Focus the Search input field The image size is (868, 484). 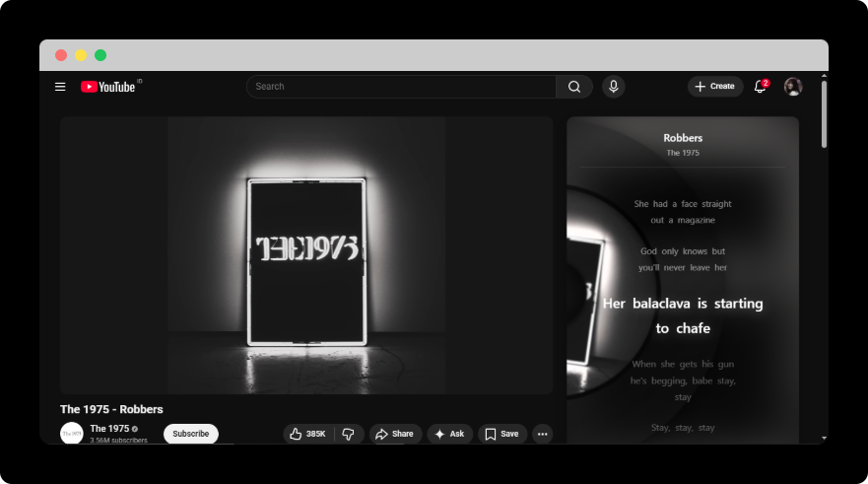point(400,87)
